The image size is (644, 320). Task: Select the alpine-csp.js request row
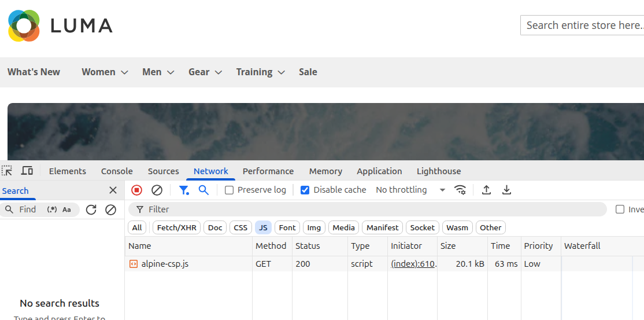(384, 264)
